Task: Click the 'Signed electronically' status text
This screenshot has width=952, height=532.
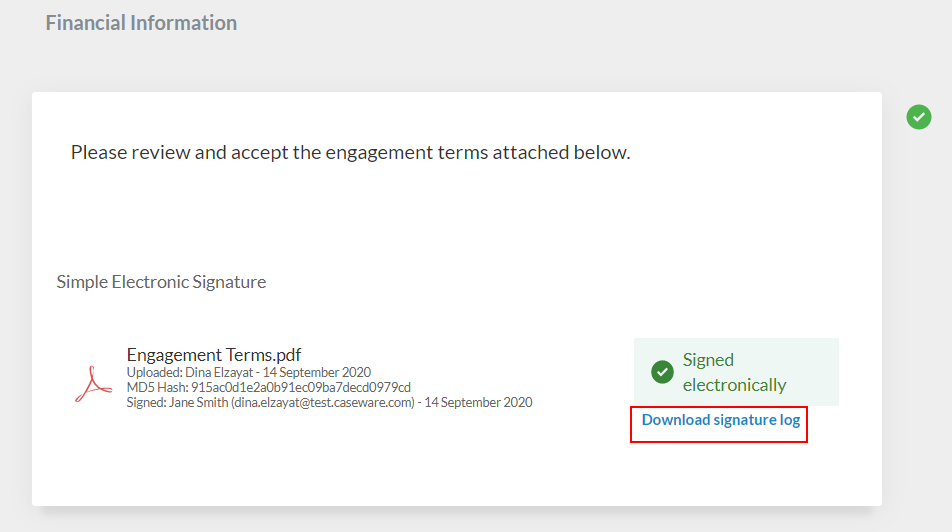Action: click(734, 372)
